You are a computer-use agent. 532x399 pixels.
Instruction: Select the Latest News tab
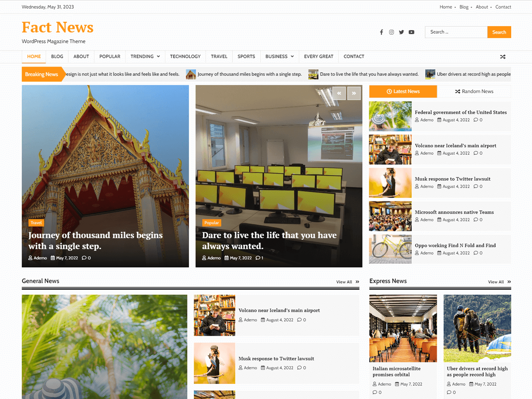tap(403, 91)
